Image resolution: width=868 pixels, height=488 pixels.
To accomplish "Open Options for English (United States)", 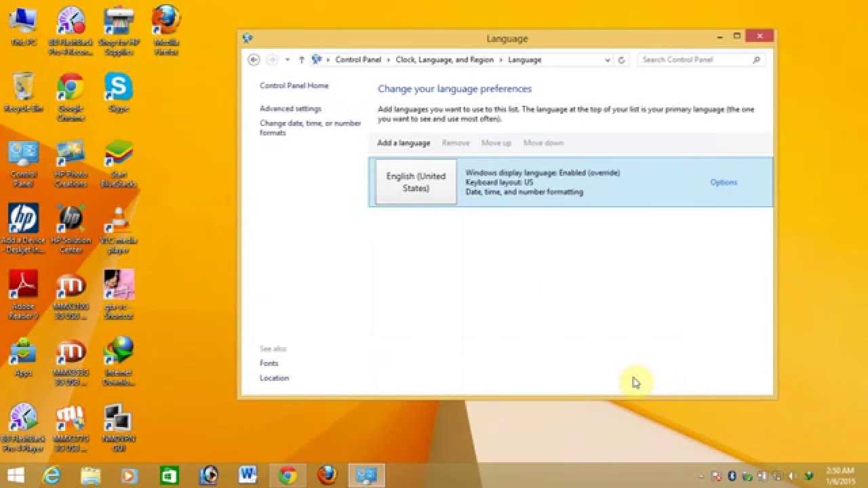I will click(724, 182).
